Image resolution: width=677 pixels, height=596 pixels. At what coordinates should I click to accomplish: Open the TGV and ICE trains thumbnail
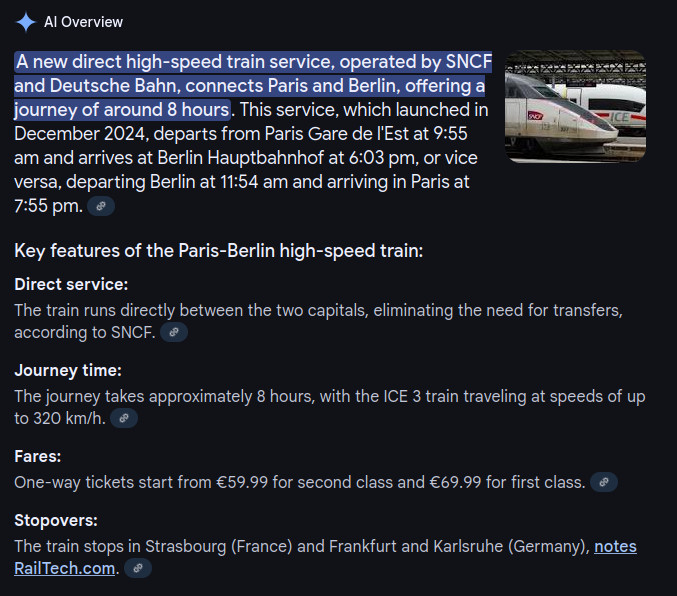(x=576, y=106)
